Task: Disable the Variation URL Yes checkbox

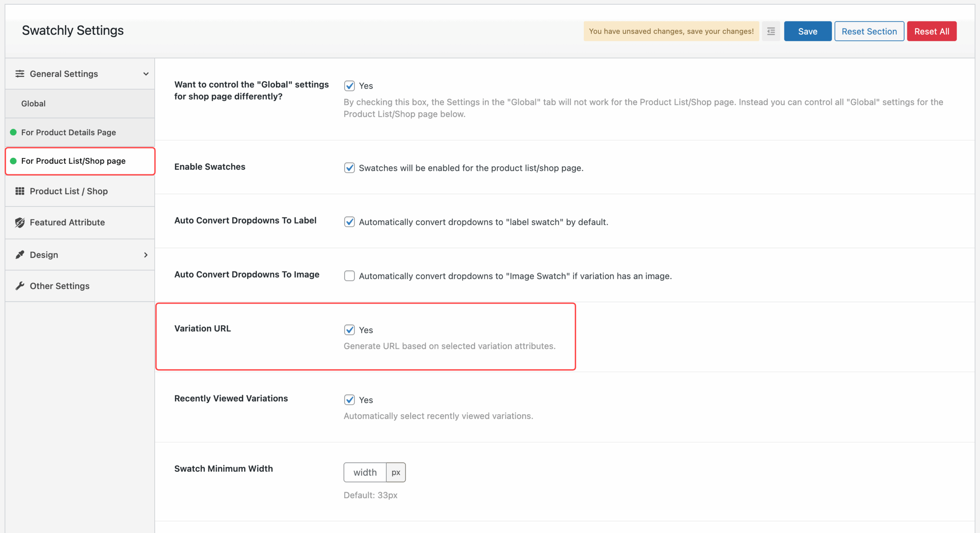Action: pyautogui.click(x=349, y=330)
